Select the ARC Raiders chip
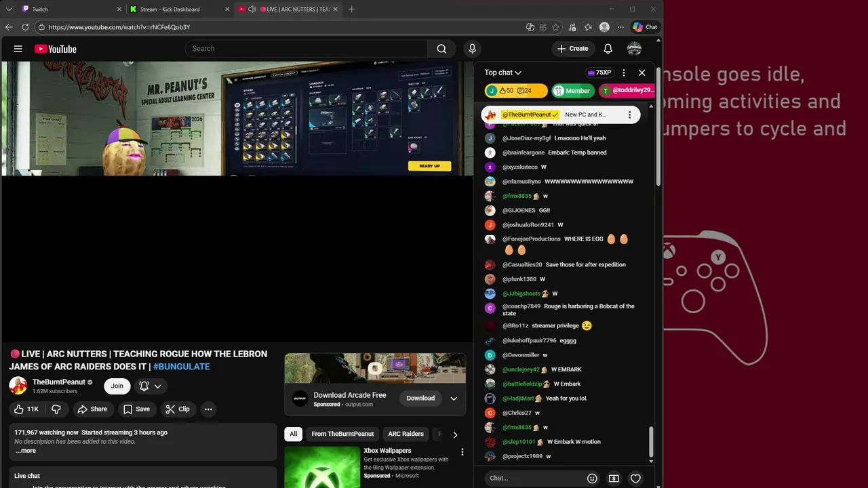 tap(406, 434)
